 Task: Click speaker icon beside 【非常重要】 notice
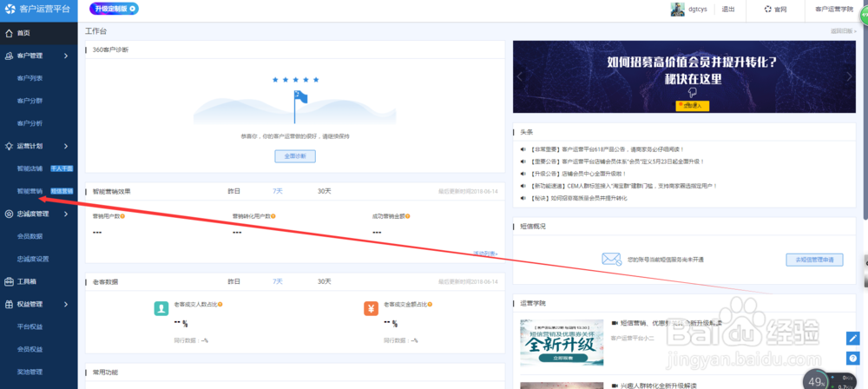pos(523,149)
